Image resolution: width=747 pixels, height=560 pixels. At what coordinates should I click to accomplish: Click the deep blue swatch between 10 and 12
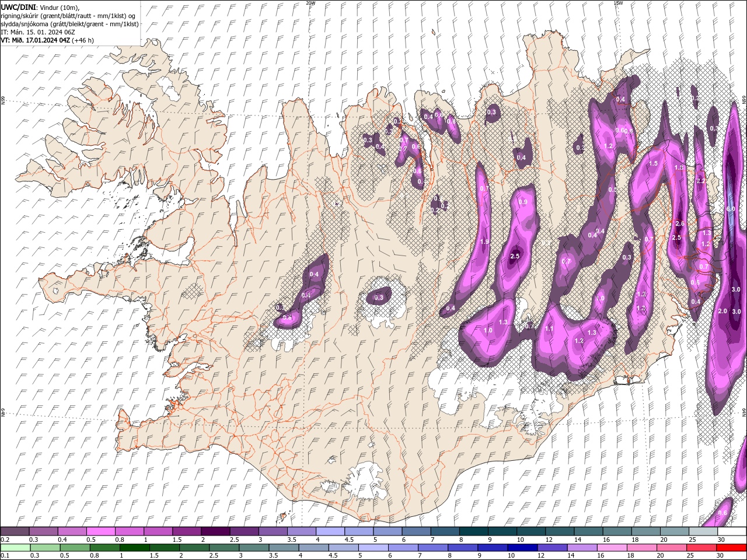(522, 548)
